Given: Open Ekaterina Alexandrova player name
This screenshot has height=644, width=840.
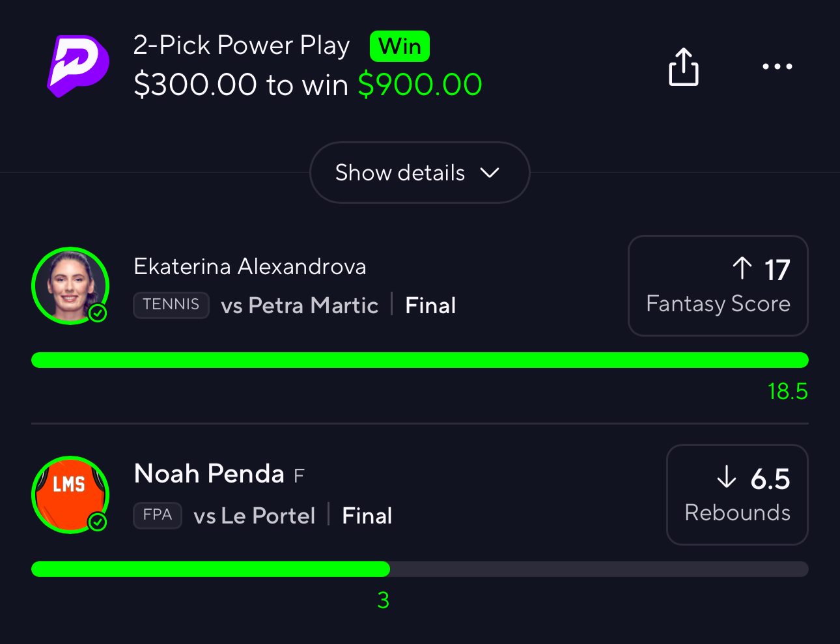Looking at the screenshot, I should coord(250,266).
